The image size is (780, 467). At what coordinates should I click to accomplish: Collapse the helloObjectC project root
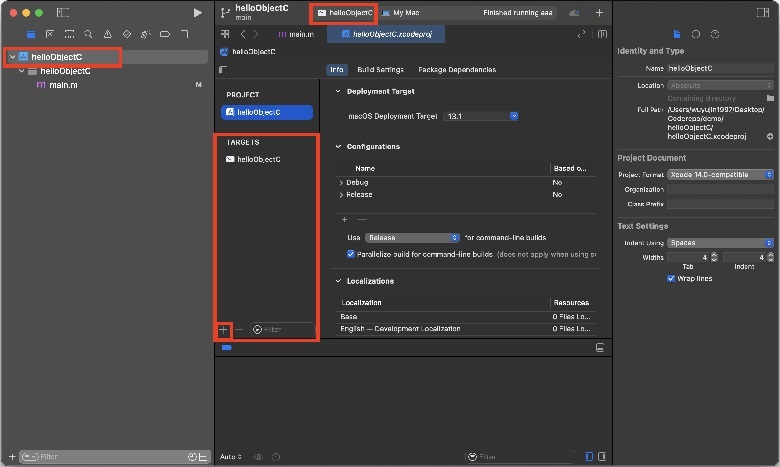(x=12, y=57)
